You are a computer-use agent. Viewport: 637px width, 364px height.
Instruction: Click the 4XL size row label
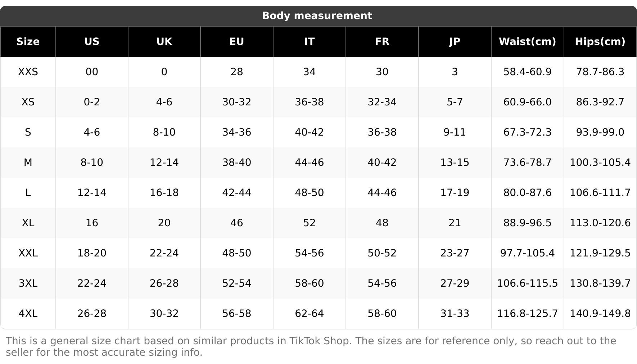click(x=28, y=314)
